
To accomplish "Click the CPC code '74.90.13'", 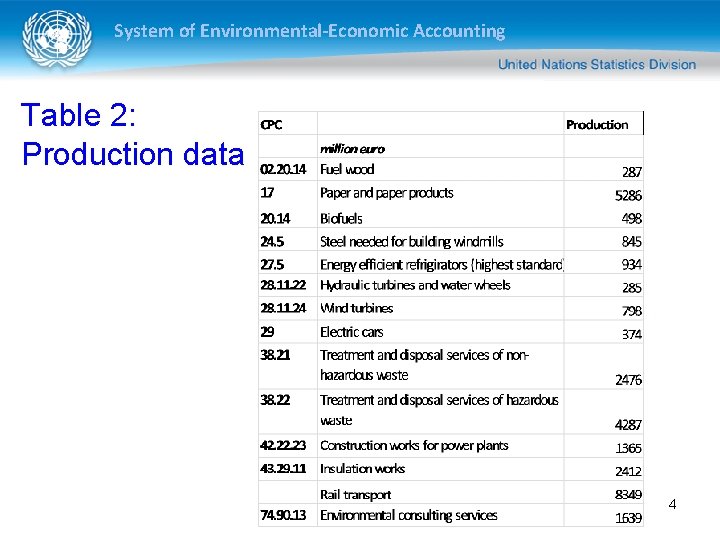I will tap(283, 515).
